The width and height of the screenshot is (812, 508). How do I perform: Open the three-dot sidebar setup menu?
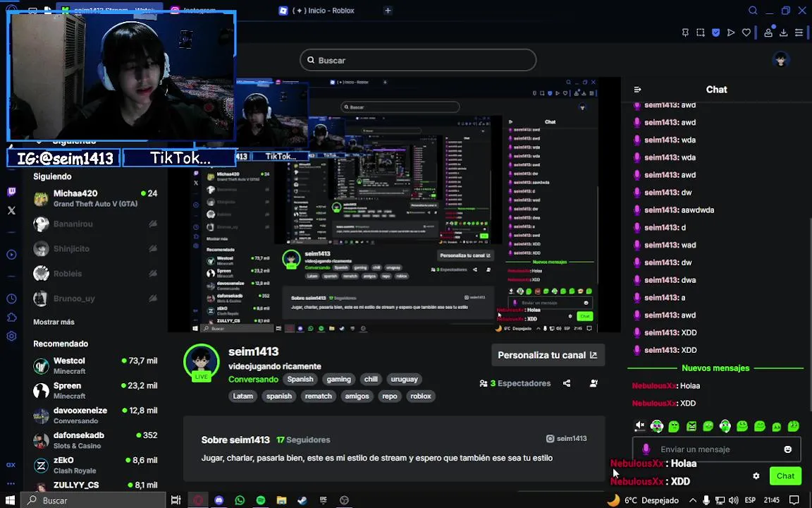[11, 483]
